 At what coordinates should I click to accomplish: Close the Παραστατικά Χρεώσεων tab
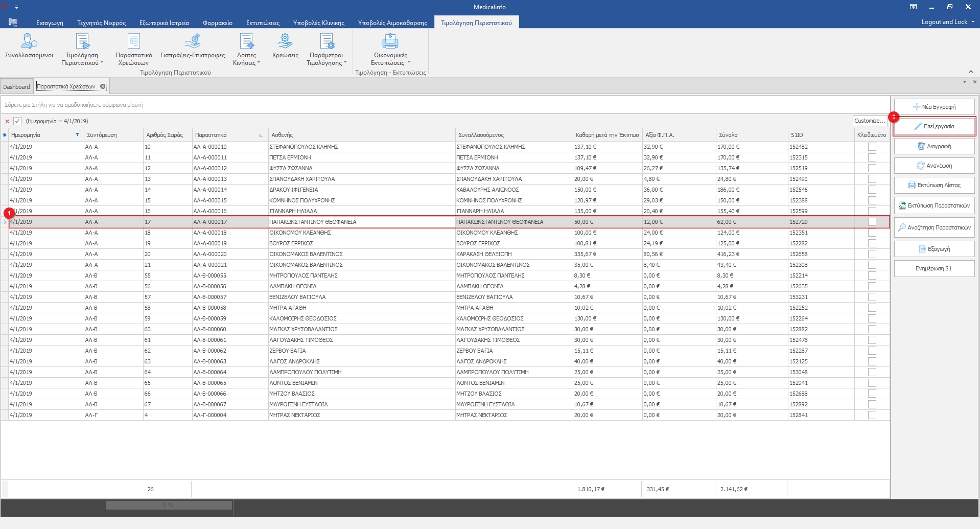pyautogui.click(x=103, y=86)
